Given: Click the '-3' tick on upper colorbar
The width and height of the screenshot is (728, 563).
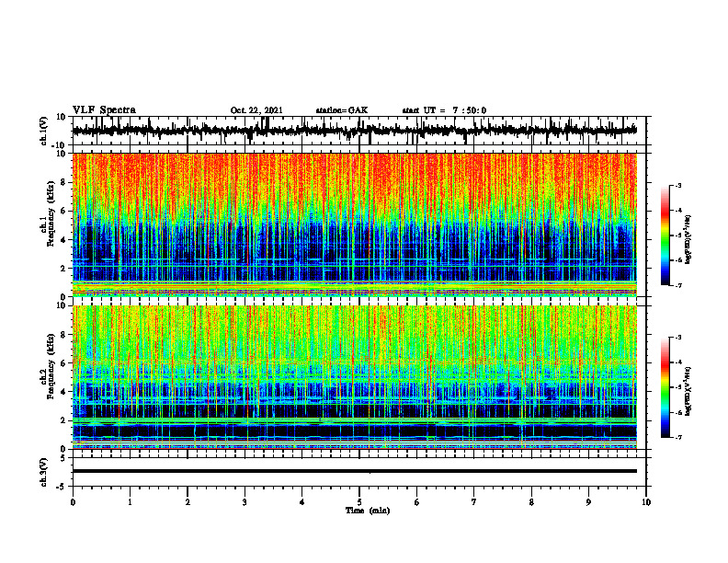Looking at the screenshot, I should [677, 186].
